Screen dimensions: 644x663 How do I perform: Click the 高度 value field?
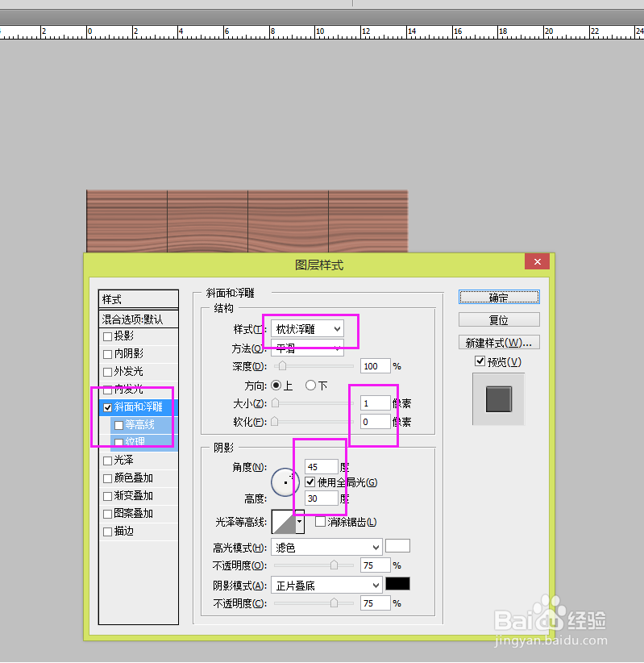click(321, 498)
